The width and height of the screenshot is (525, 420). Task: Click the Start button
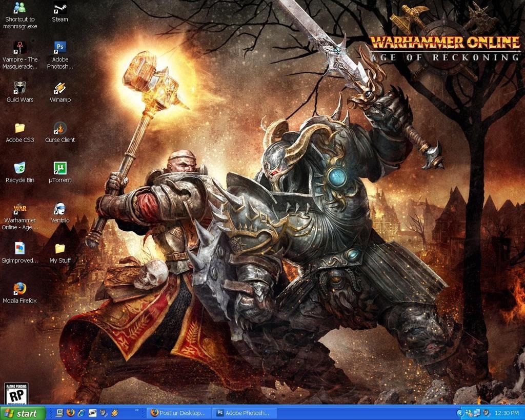tap(23, 413)
